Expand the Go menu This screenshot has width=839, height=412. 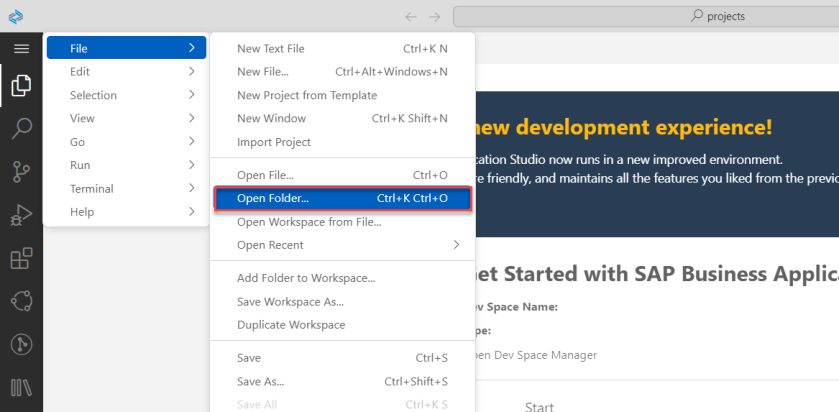126,142
